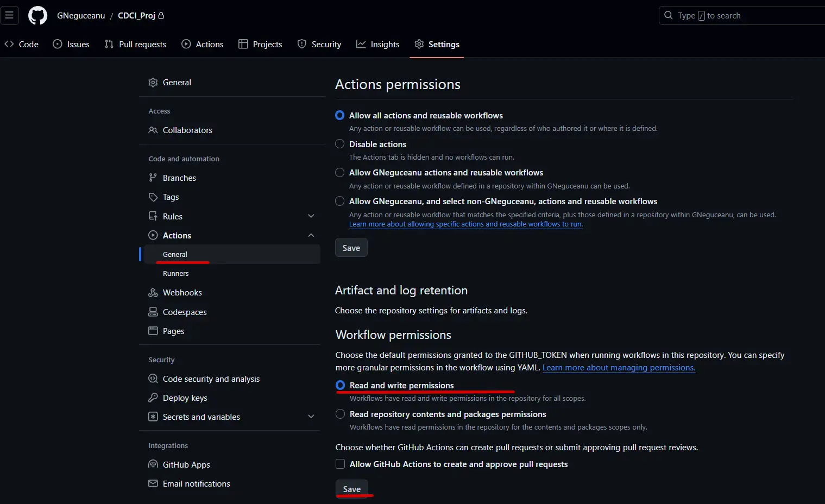
Task: Enable Allow GitHub Actions to create and approve pull requests
Action: click(x=340, y=464)
